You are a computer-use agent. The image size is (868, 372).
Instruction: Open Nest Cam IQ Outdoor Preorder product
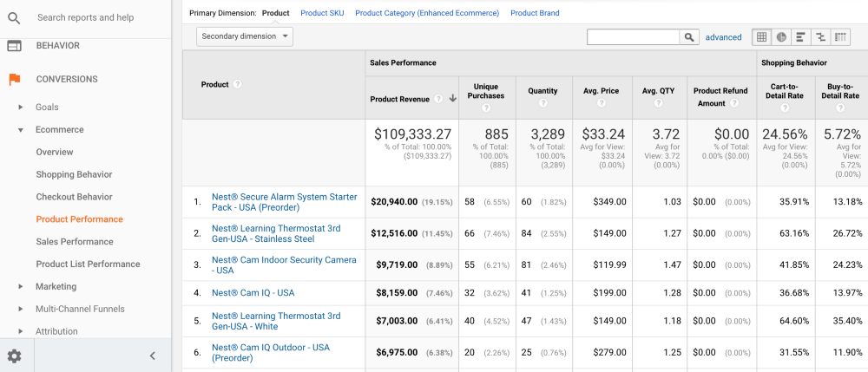(271, 353)
